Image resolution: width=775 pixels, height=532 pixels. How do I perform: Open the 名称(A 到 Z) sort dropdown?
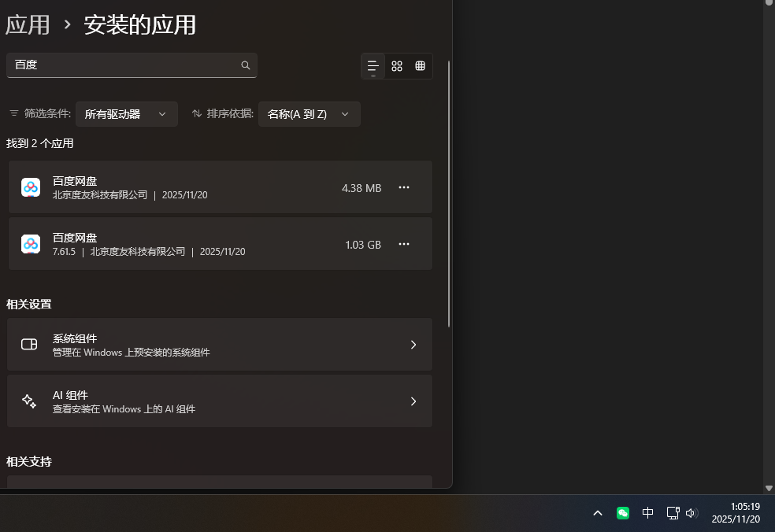[309, 114]
